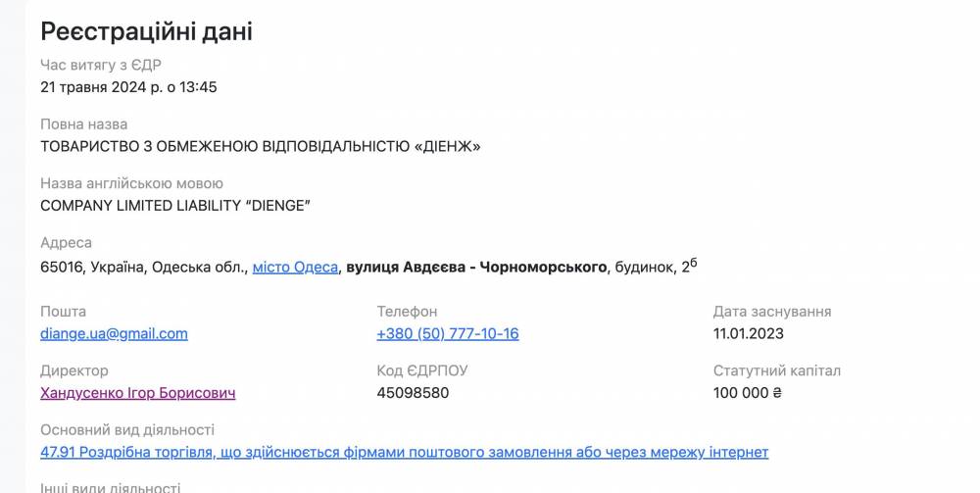Click the Час витягу з ЄДР label

click(x=101, y=65)
